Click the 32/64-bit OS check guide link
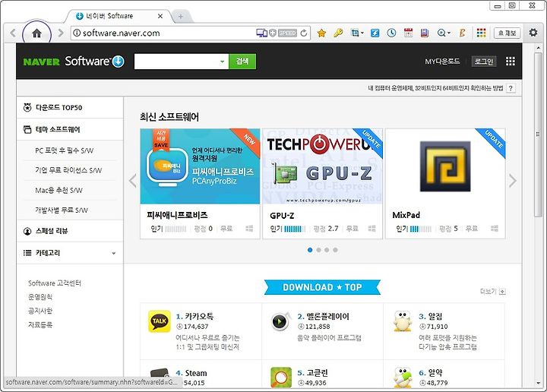Screen dimensions: 547x392 click(435, 88)
